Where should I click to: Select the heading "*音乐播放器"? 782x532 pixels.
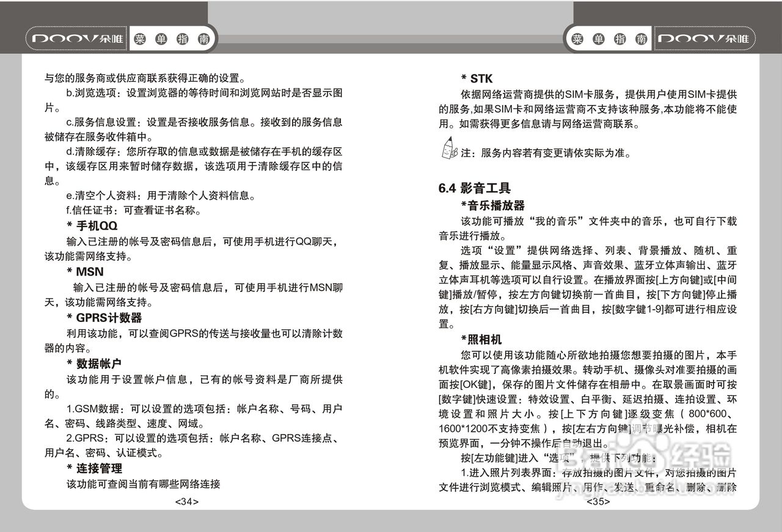click(492, 205)
